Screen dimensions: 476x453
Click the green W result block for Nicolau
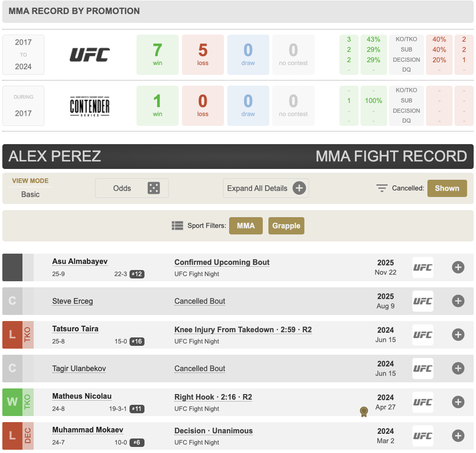click(12, 402)
